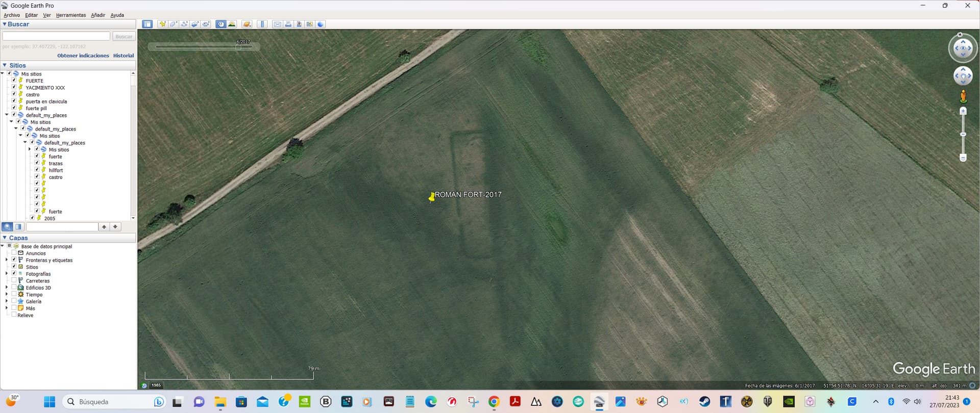The height and width of the screenshot is (413, 980).
Task: Toggle the historical imagery clock icon
Action: click(220, 24)
